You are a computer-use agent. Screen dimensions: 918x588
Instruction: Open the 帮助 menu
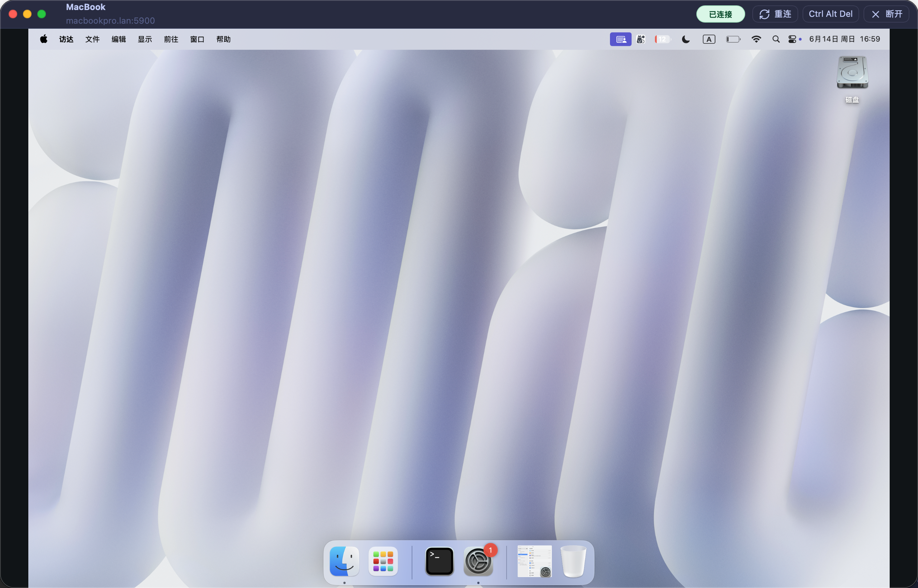tap(223, 39)
